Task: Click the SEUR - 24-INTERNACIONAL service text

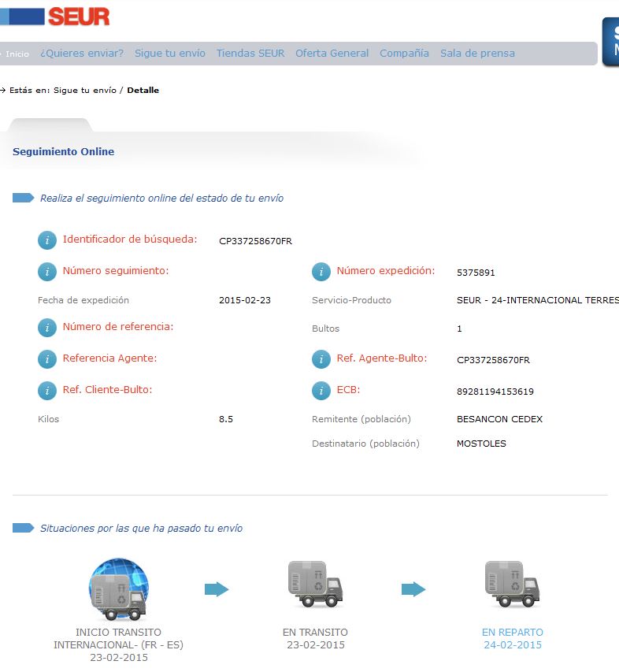Action: (x=537, y=300)
